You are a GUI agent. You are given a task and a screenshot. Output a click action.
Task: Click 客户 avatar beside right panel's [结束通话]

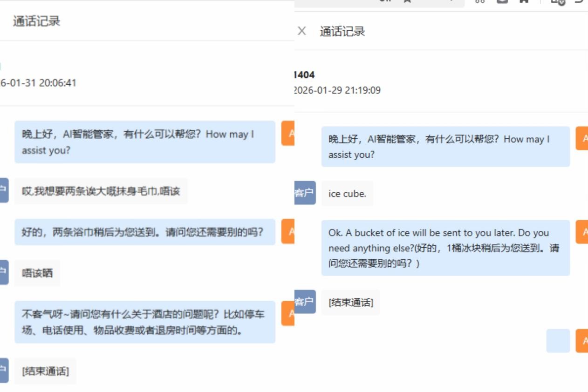305,302
